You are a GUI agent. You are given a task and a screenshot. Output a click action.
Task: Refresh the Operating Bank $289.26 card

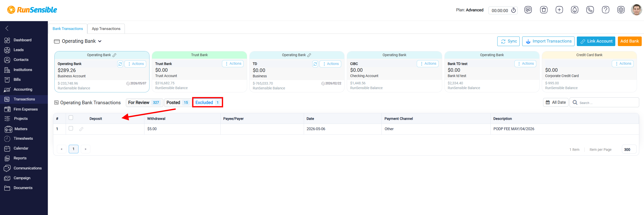[120, 64]
